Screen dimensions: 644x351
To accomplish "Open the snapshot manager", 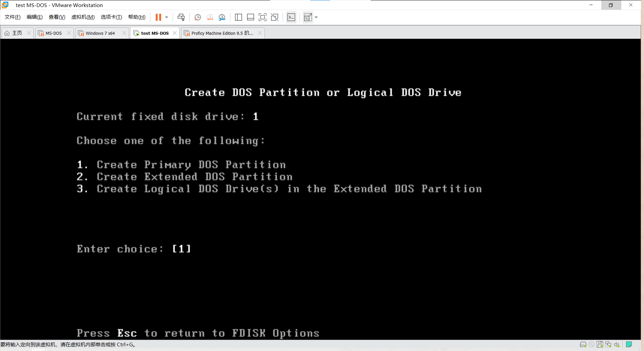I will point(222,17).
